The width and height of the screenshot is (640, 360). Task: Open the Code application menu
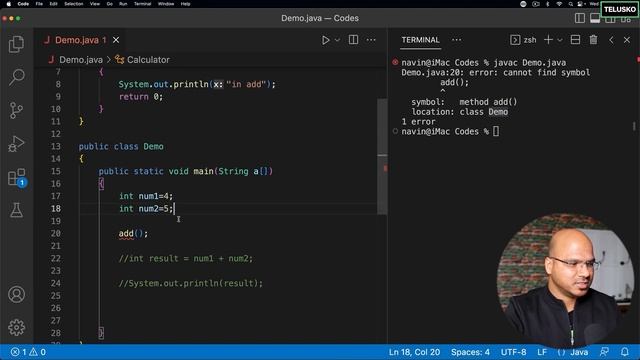[23, 4]
